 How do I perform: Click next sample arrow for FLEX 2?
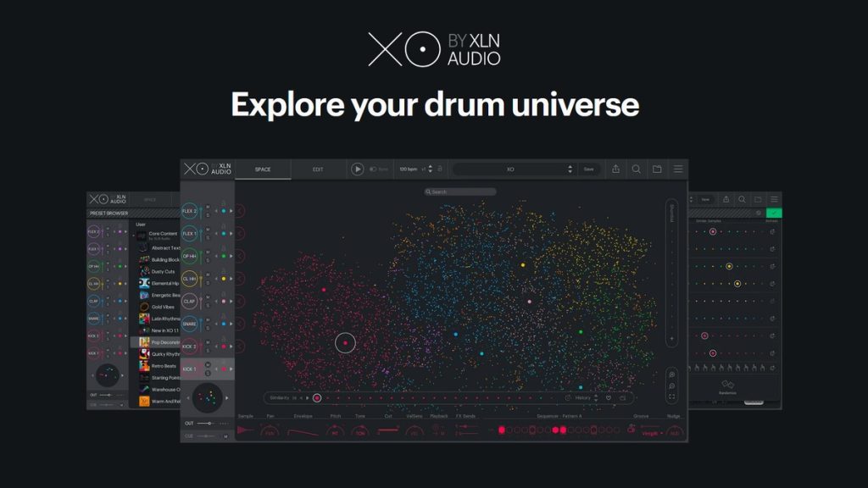[x=231, y=211]
